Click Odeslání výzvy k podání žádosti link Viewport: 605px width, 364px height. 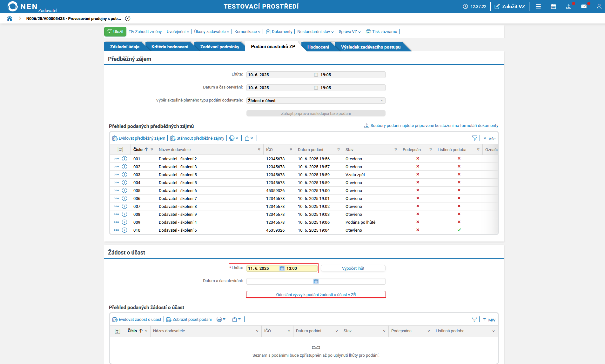[316, 295]
